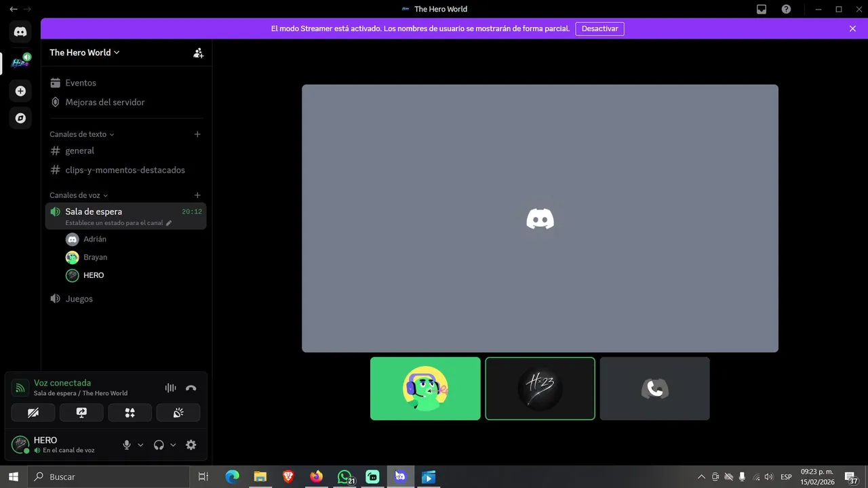Collapse Canales de texto category
The image size is (868, 488).
click(81, 134)
